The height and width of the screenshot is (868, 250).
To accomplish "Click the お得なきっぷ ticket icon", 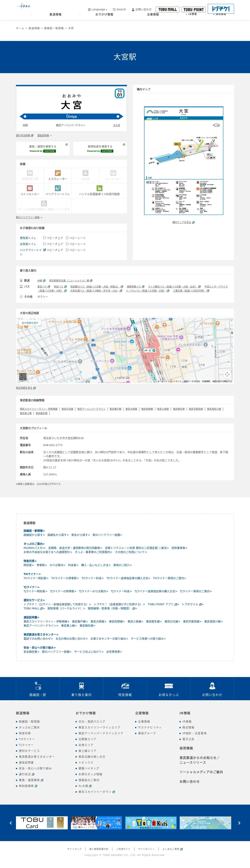I will (169, 686).
